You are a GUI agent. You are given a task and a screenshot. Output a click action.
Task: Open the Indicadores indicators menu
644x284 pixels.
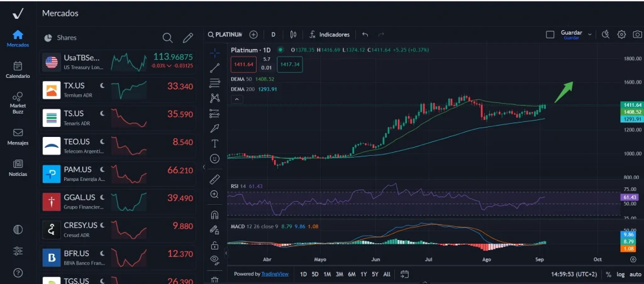pos(330,35)
